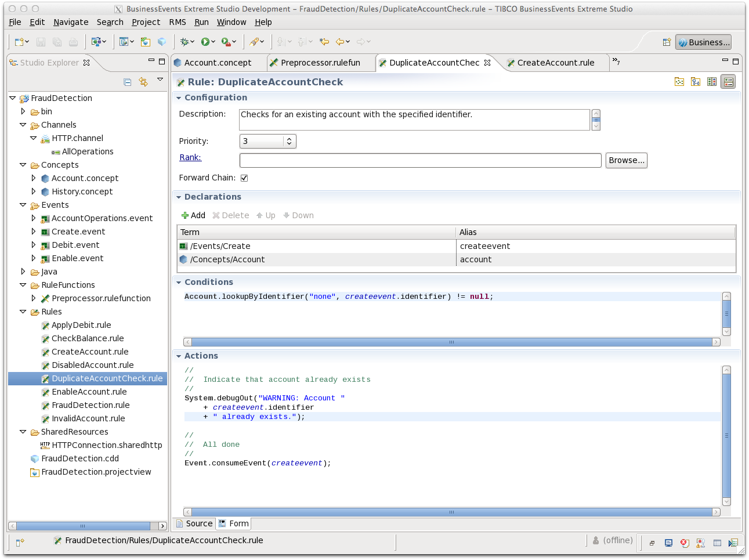This screenshot has height=560, width=749.
Task: Collapse the Rules folder
Action: coord(23,312)
